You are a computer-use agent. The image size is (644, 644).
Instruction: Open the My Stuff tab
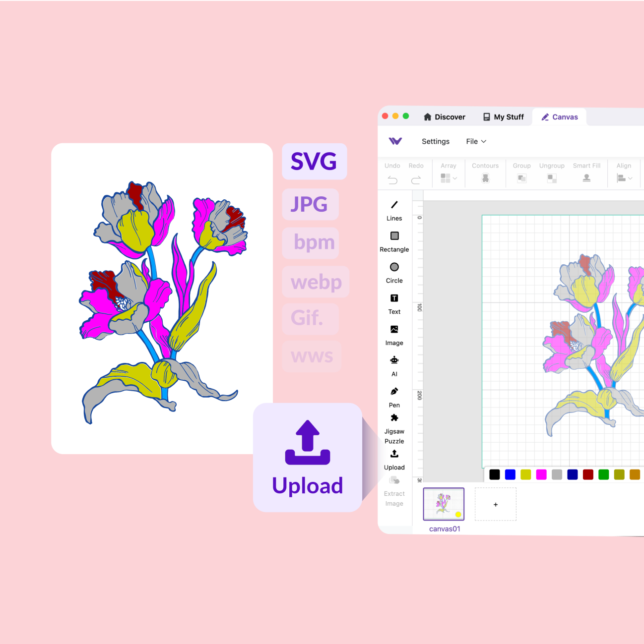click(x=503, y=117)
